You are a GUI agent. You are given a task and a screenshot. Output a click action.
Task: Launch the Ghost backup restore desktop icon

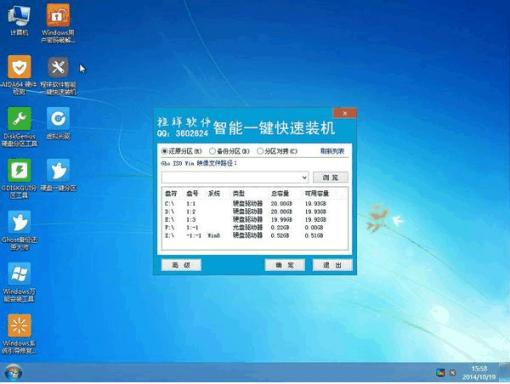19,230
